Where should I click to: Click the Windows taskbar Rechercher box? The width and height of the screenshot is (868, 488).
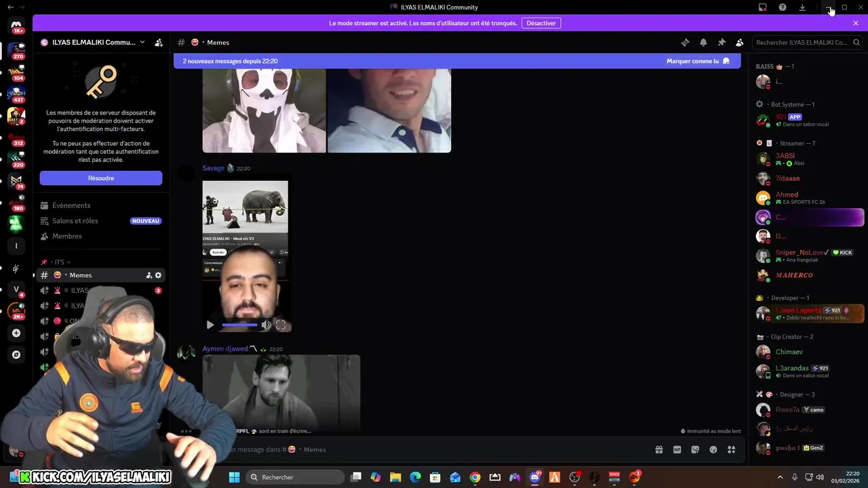(294, 477)
